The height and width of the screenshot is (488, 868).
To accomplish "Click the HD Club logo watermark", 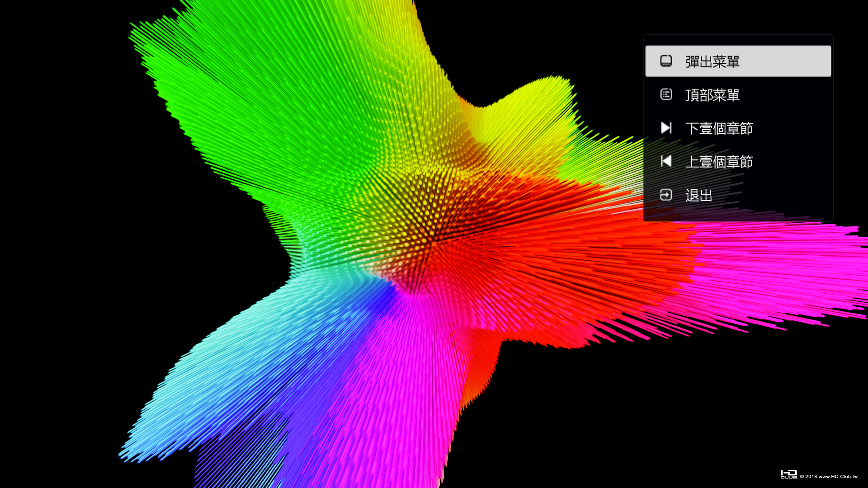I will 788,474.
